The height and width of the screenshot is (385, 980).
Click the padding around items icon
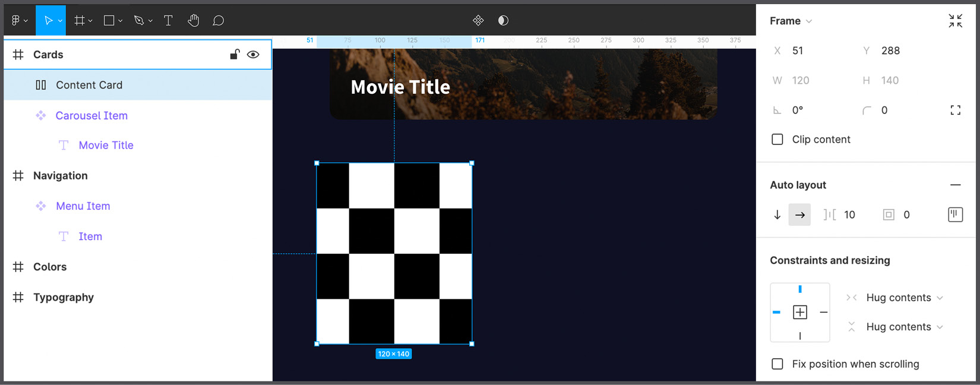click(x=889, y=214)
